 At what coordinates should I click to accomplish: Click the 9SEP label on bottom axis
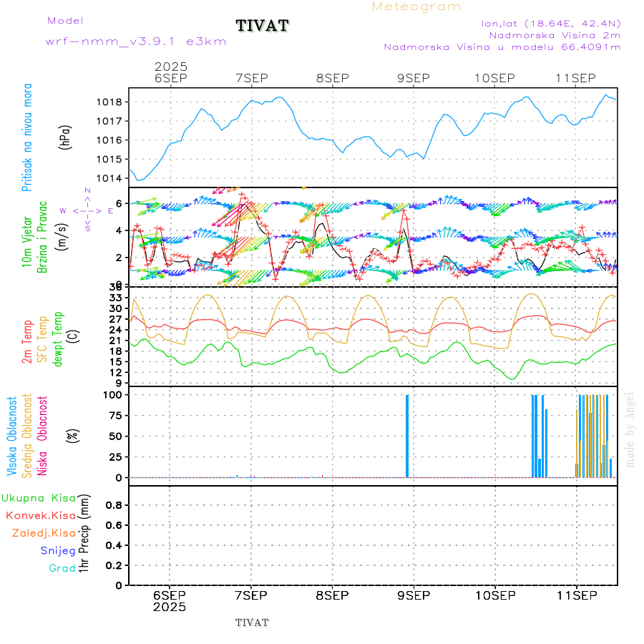click(413, 595)
